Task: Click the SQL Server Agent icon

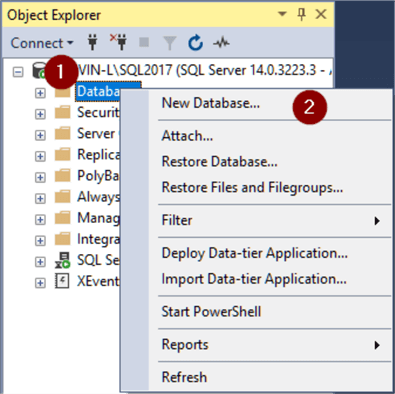Action: (63, 260)
